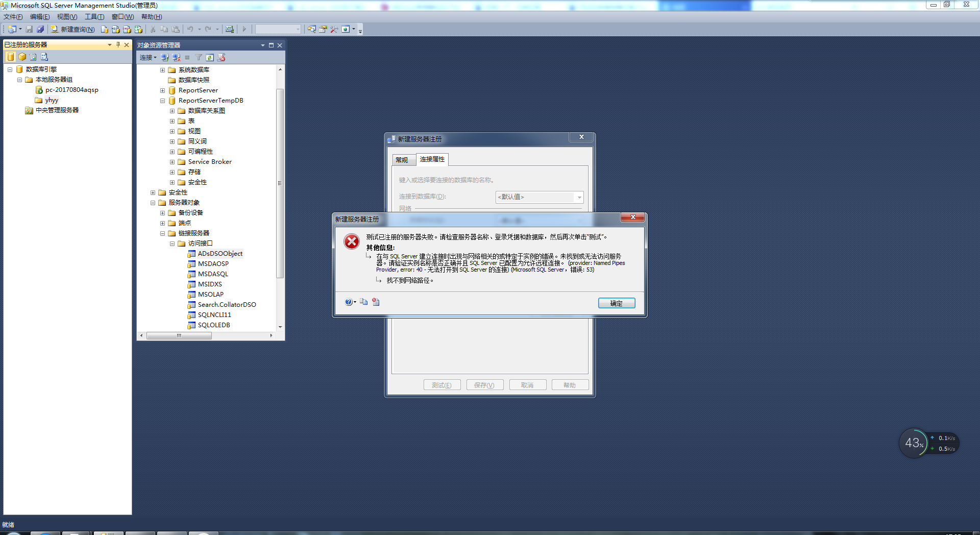Click the New Project toolbar icon
This screenshot has height=535, width=980.
pyautogui.click(x=12, y=30)
